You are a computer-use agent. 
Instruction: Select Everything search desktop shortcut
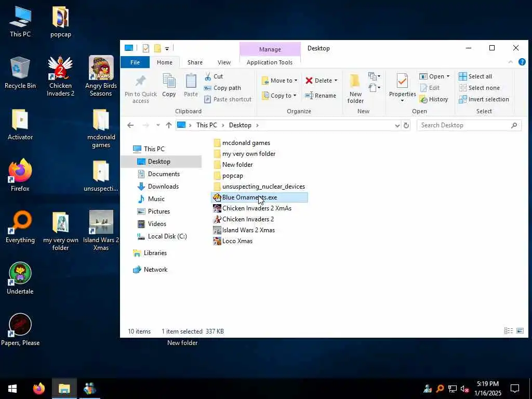20,227
